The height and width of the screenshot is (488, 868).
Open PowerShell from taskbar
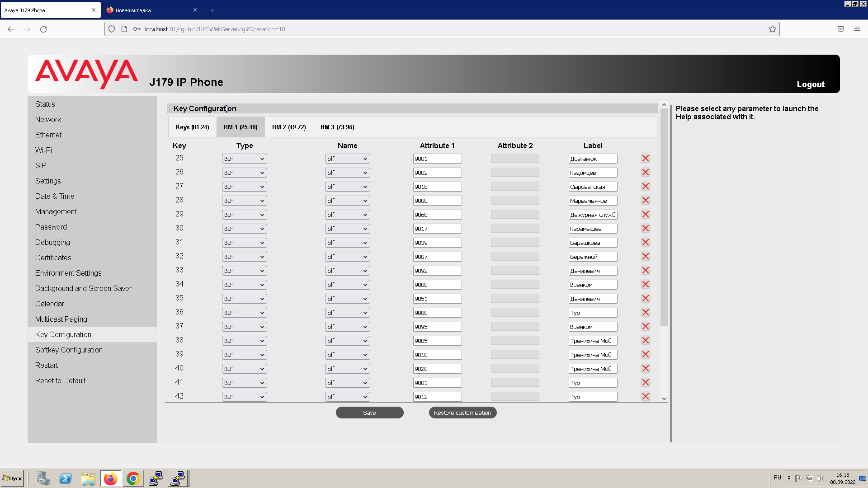(66, 479)
